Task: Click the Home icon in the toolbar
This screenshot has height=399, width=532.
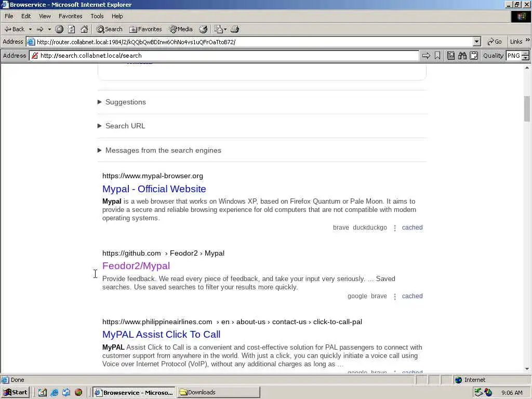Action: [84, 29]
